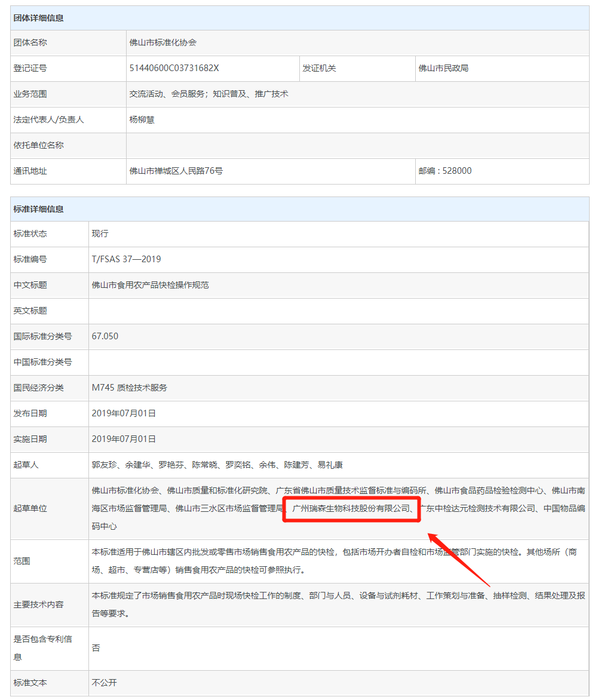Select the standard status value 现行

point(100,234)
